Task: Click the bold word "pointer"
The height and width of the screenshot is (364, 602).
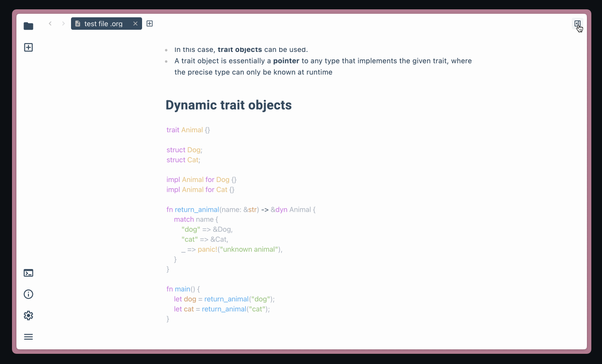Action: pos(286,61)
